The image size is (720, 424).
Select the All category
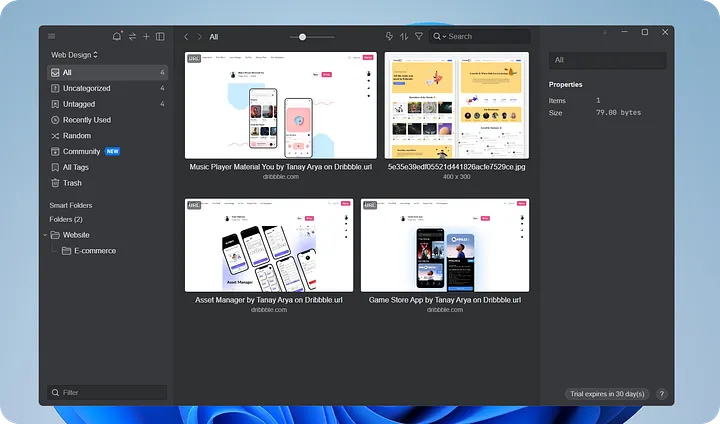pos(107,73)
